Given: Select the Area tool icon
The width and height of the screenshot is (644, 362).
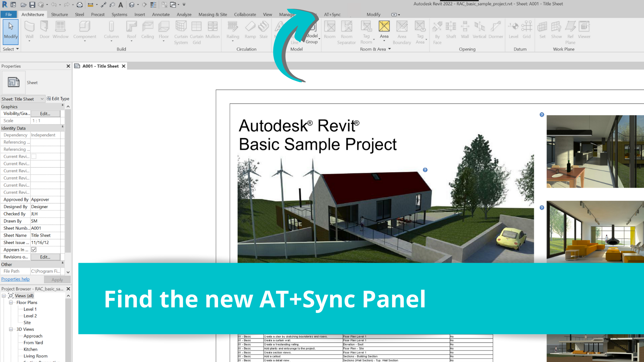Looking at the screenshot, I should 384,27.
